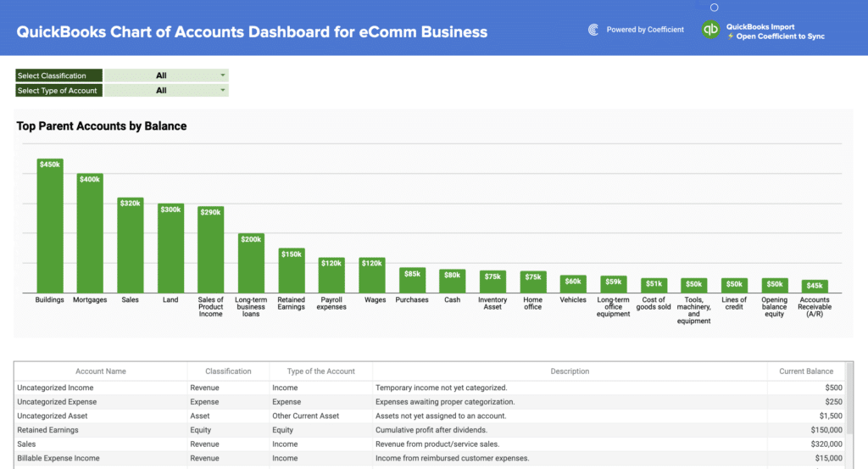Click the Cash $80k bar

453,282
